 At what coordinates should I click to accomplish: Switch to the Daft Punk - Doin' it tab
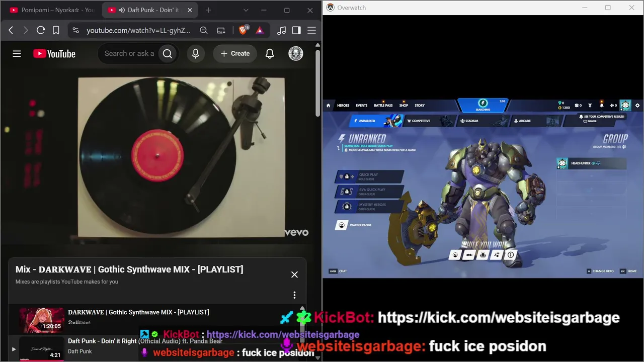[x=149, y=10]
